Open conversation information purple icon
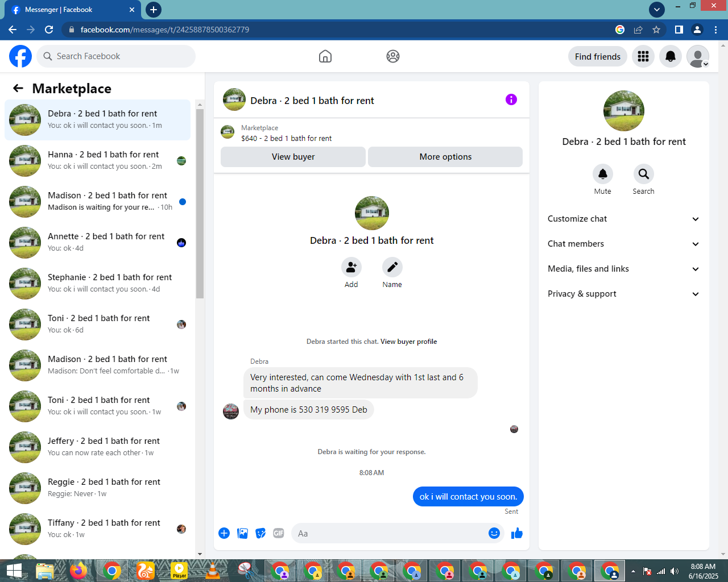The height and width of the screenshot is (582, 728). pos(511,99)
